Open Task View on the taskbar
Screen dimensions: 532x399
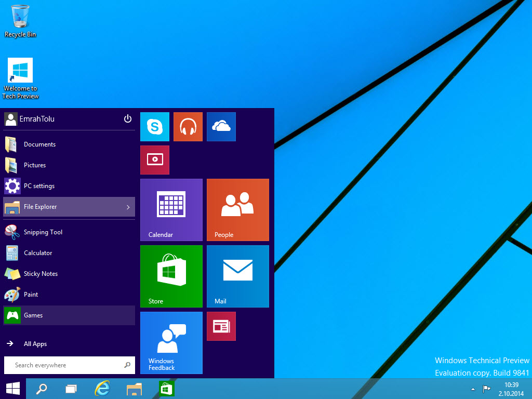pyautogui.click(x=71, y=389)
